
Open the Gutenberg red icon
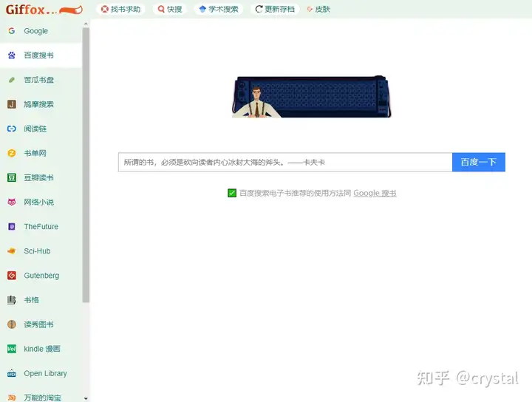click(12, 276)
